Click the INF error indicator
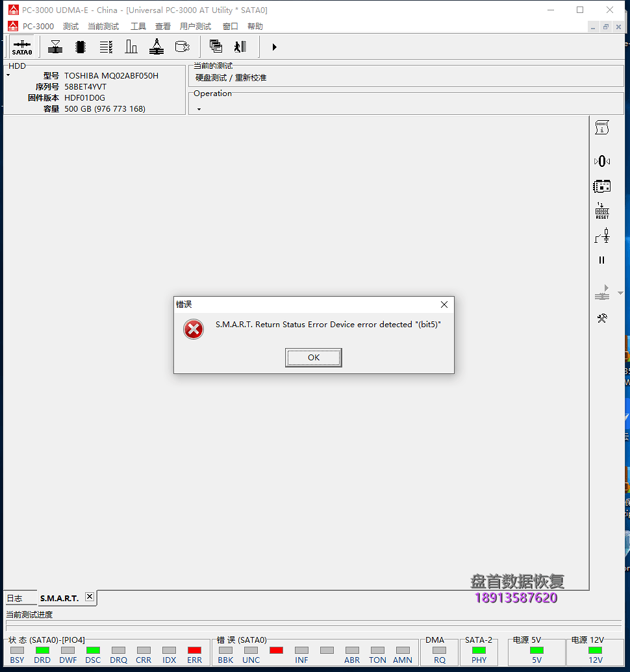The height and width of the screenshot is (672, 630). click(x=301, y=650)
